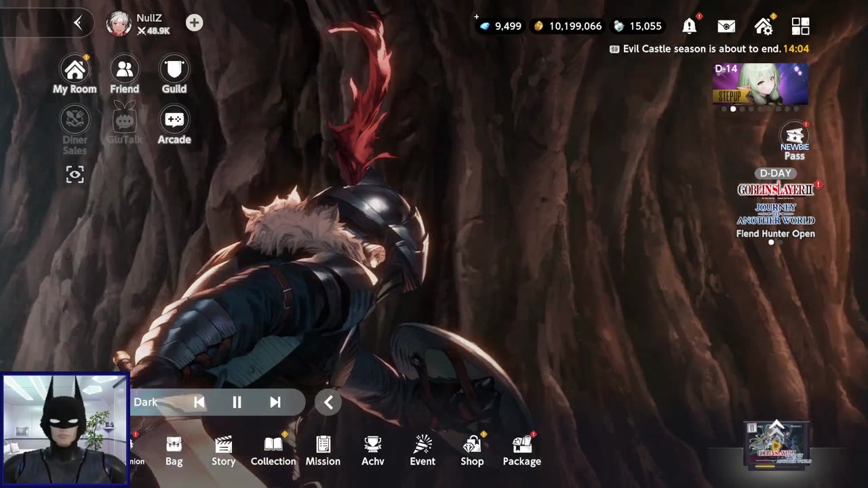Open the mailbox

(x=726, y=26)
